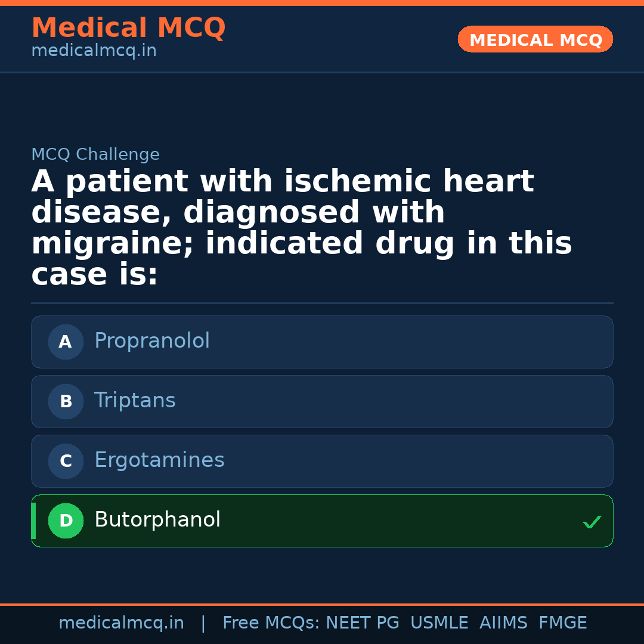Click the circular A badge icon
The height and width of the screenshot is (644, 644).
66,342
